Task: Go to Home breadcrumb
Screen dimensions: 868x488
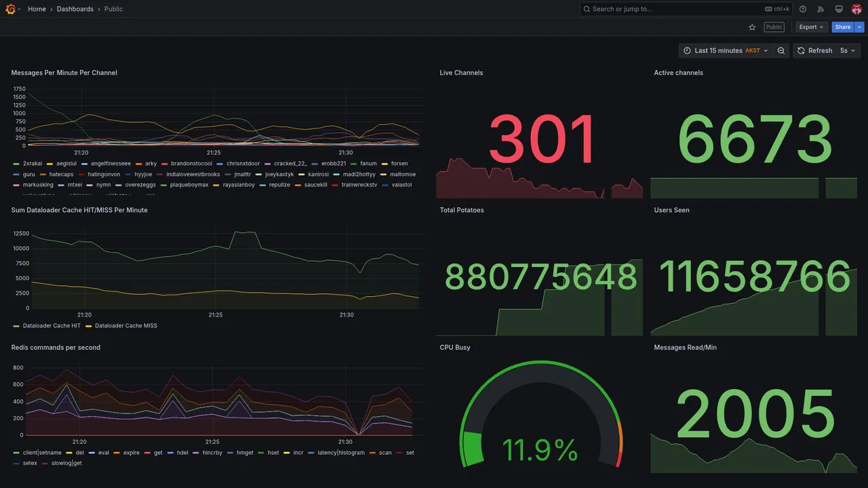Action: (x=37, y=9)
